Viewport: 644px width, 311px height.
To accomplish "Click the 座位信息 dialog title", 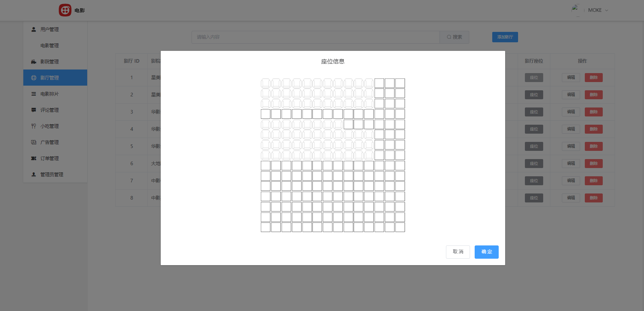I will pos(333,61).
